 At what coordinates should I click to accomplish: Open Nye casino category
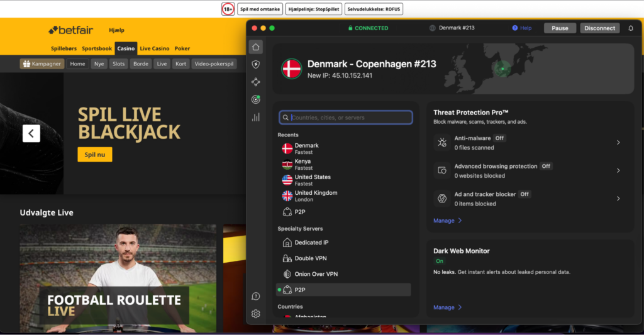(x=99, y=63)
